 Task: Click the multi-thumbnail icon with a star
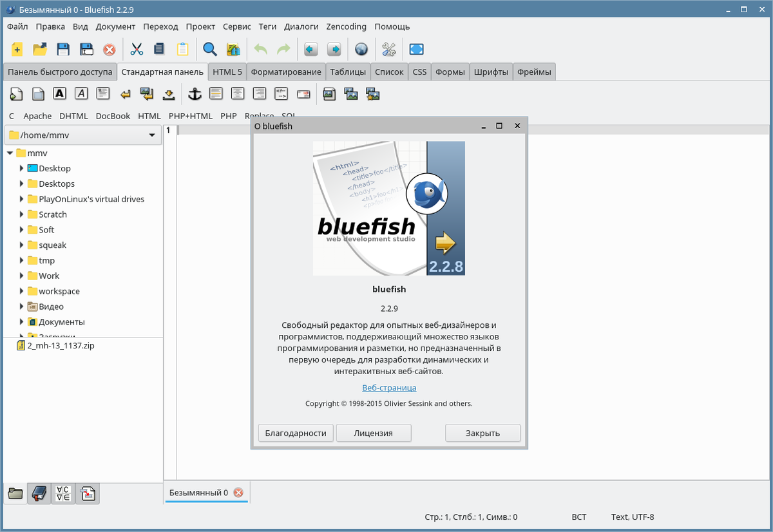click(x=373, y=94)
